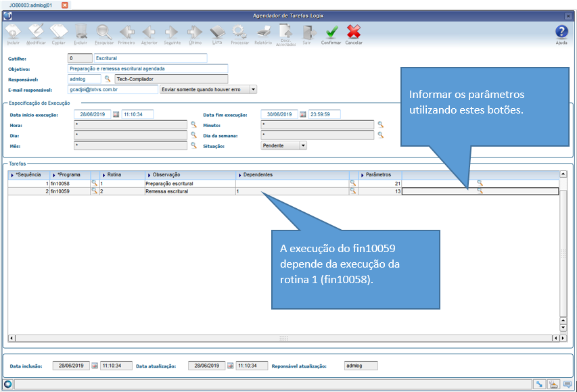
Task: Click the Objetivo input field
Action: (x=148, y=69)
